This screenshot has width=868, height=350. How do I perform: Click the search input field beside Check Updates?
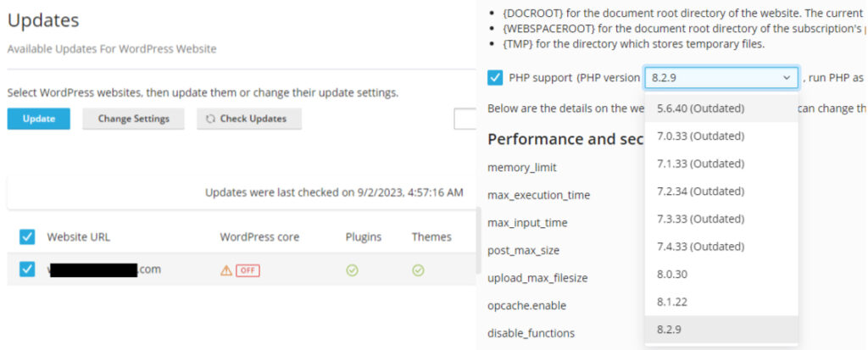[465, 119]
